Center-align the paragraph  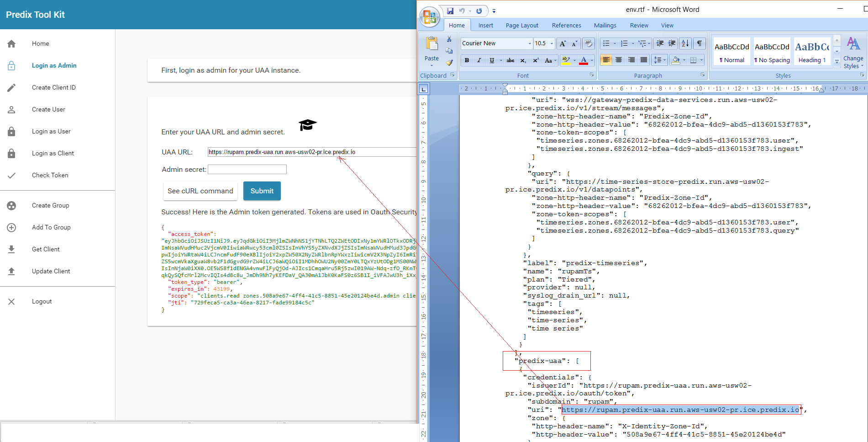619,60
